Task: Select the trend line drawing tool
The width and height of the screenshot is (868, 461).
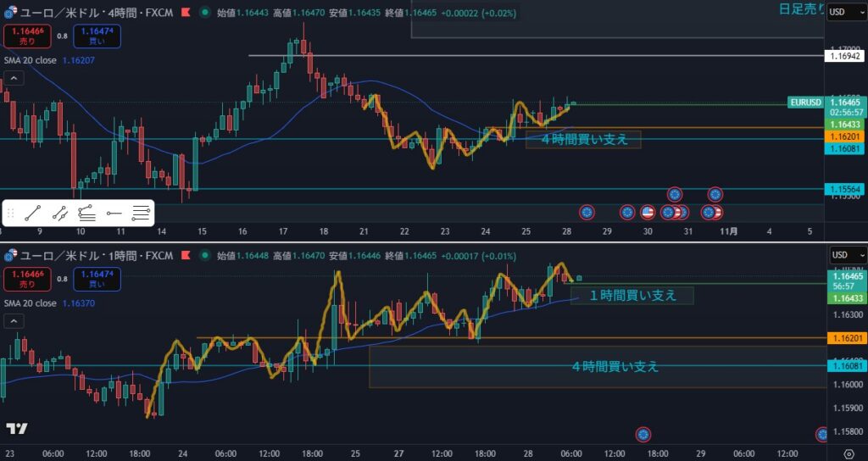Action: [34, 214]
